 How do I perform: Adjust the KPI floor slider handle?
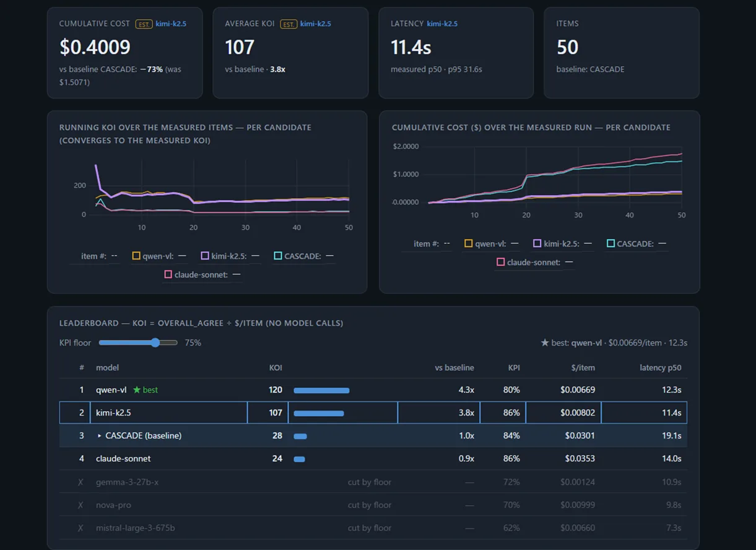coord(155,343)
